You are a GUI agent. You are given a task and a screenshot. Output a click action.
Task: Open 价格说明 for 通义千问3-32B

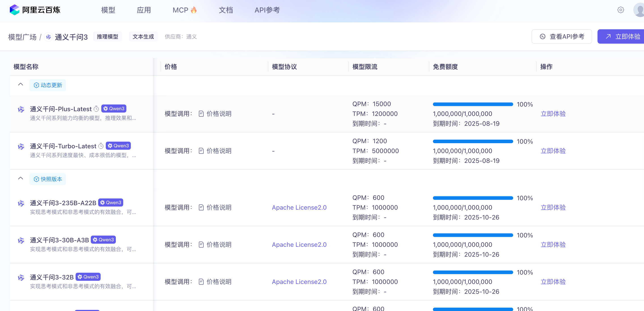[x=215, y=282]
